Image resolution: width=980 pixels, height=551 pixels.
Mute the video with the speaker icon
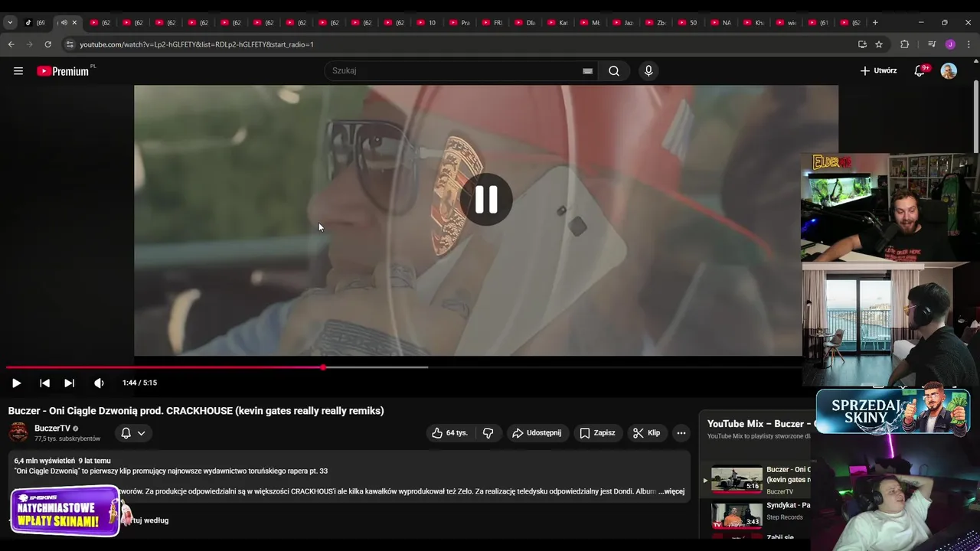pos(99,383)
